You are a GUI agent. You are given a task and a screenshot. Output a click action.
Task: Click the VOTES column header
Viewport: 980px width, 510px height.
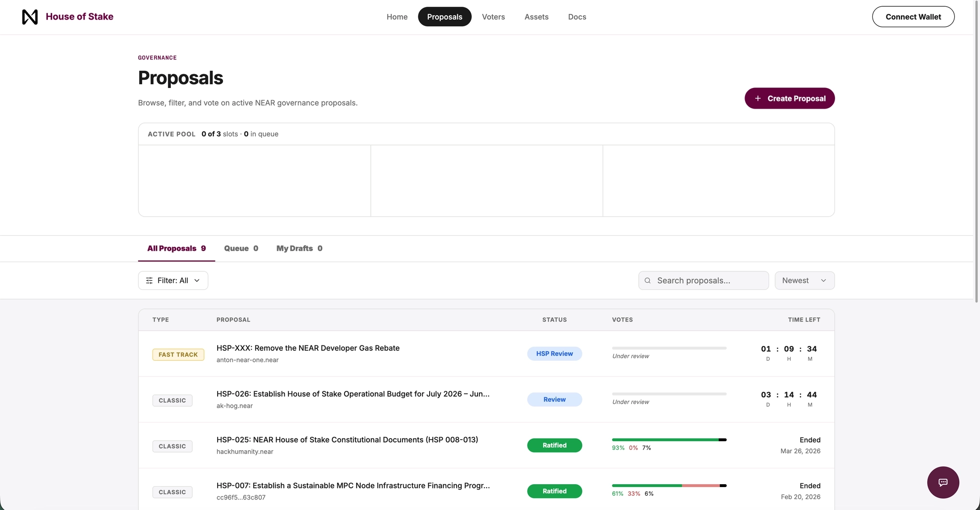click(x=623, y=320)
